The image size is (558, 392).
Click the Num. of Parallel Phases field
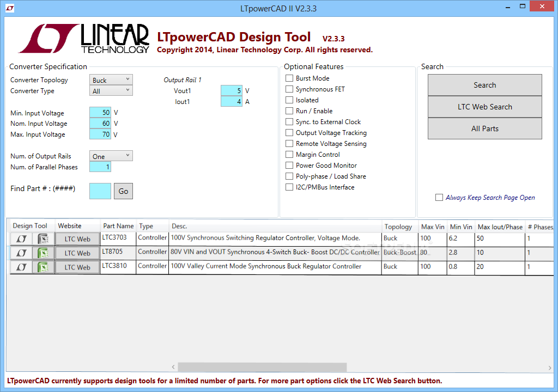(100, 167)
